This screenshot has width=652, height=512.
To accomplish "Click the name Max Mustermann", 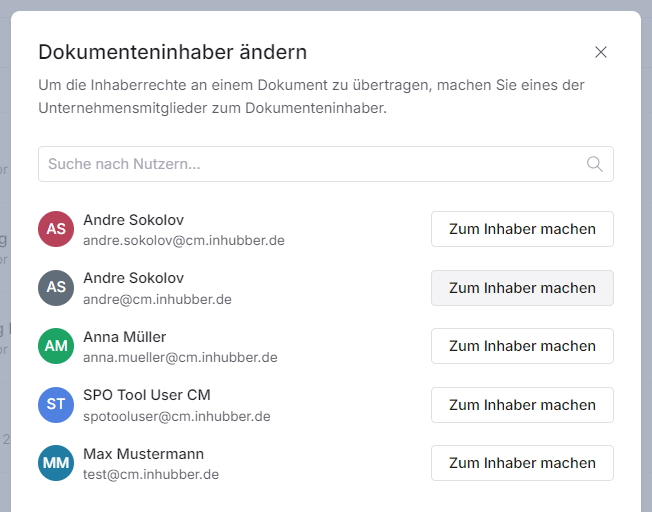I will (x=143, y=453).
